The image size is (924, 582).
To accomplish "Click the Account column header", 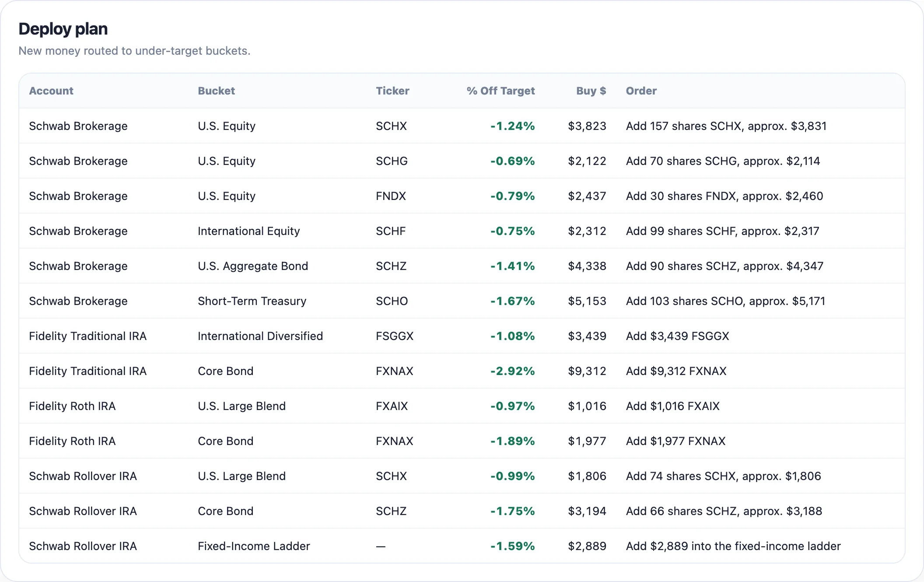I will [x=51, y=91].
